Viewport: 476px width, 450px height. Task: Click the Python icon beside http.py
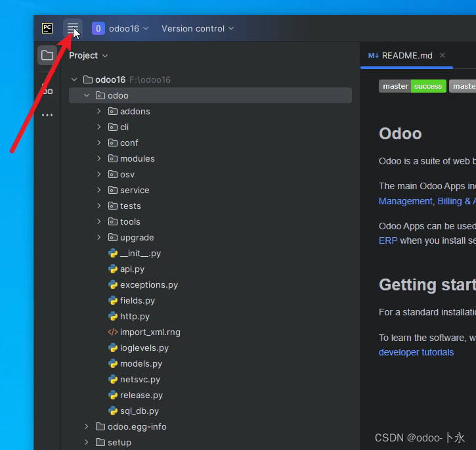[x=113, y=316]
